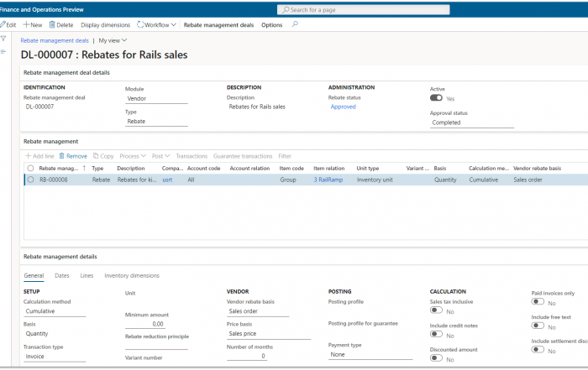
Task: Switch to the General tab
Action: (x=34, y=276)
